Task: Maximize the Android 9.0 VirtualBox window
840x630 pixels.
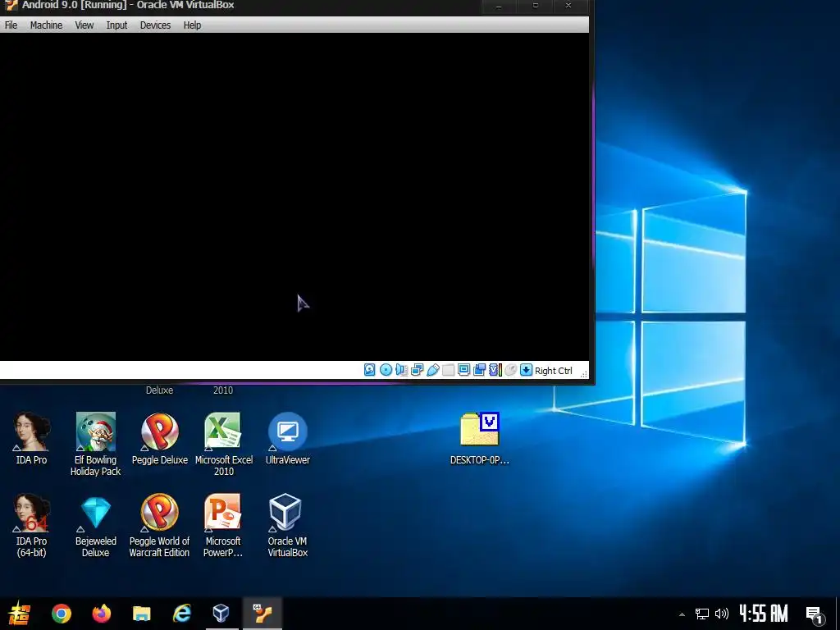Action: pos(535,6)
